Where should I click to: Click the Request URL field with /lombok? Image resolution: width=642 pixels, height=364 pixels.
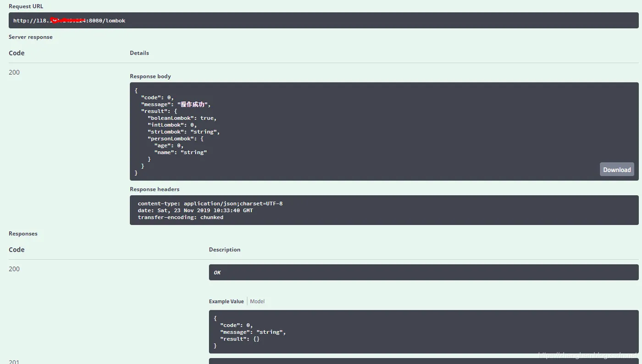[x=323, y=21]
